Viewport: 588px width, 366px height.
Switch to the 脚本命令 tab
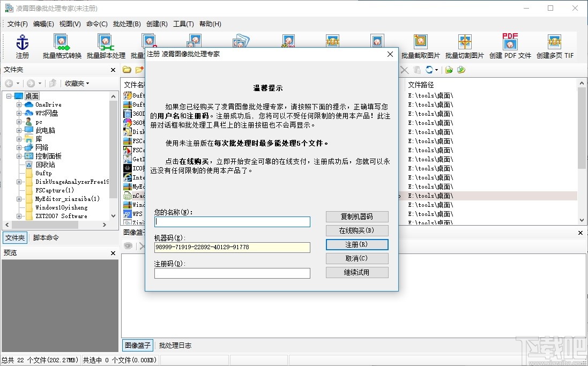point(46,238)
